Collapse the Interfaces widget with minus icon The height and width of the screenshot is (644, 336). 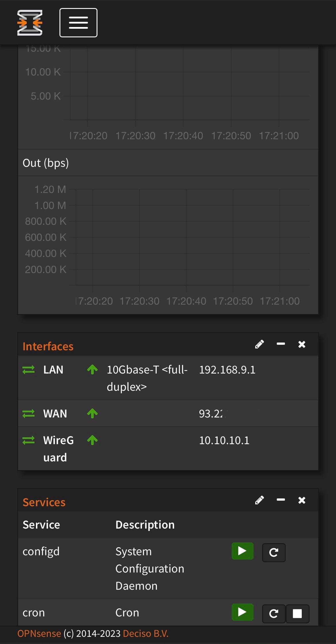281,344
